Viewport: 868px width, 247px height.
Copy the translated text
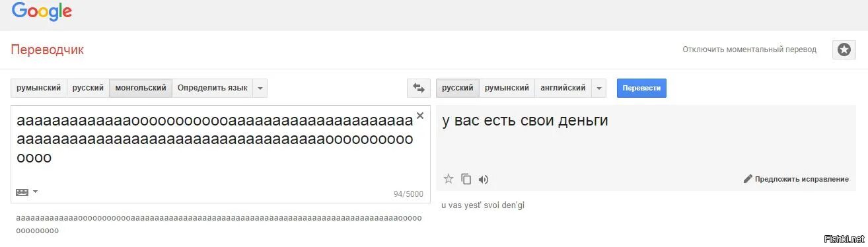[x=466, y=179]
